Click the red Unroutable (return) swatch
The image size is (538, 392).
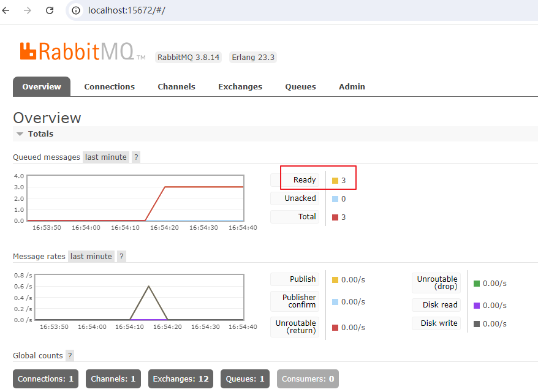click(x=335, y=328)
